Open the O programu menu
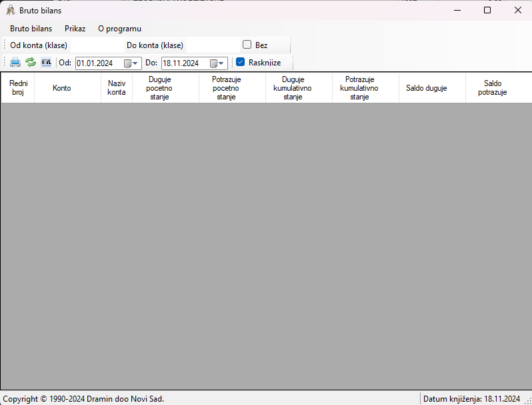532x405 pixels. point(119,29)
